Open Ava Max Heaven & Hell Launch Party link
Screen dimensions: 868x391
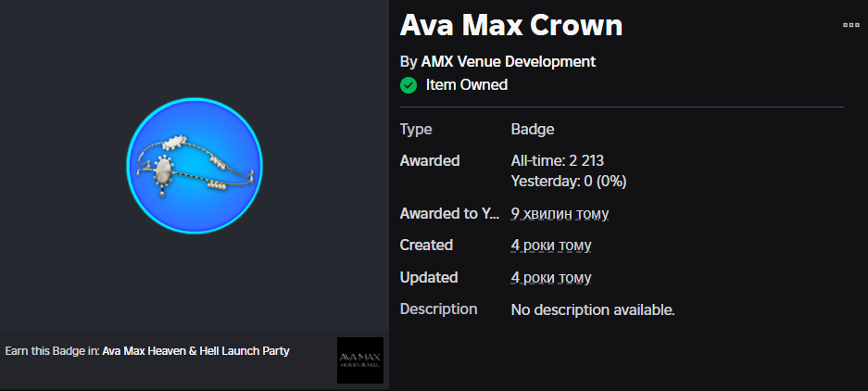[x=195, y=351]
